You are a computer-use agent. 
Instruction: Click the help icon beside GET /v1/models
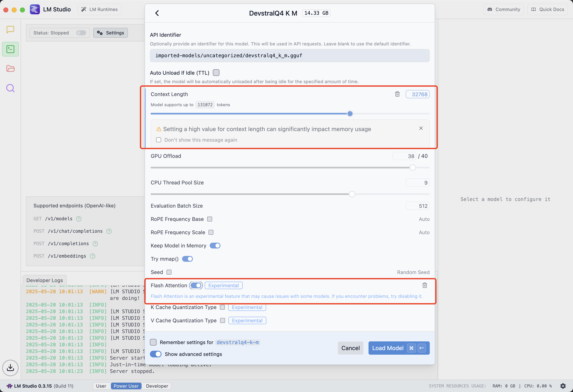click(x=79, y=219)
